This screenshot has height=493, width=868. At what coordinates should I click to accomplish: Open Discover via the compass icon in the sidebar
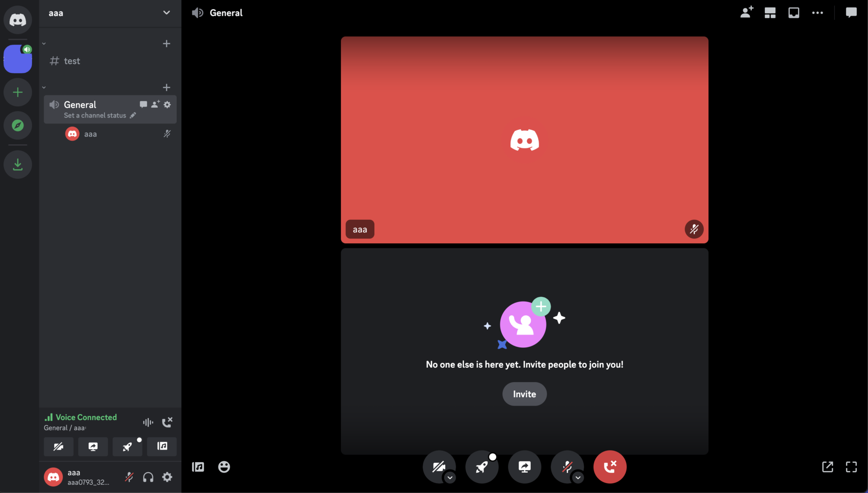17,125
